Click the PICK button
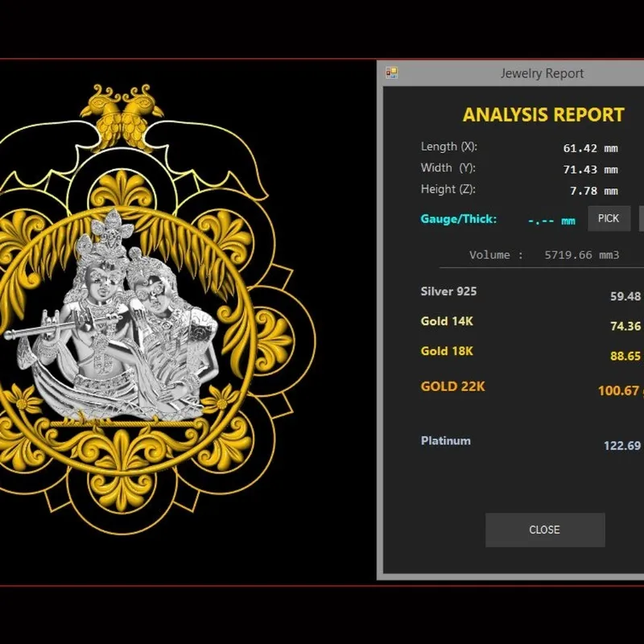The image size is (644, 644). (609, 218)
